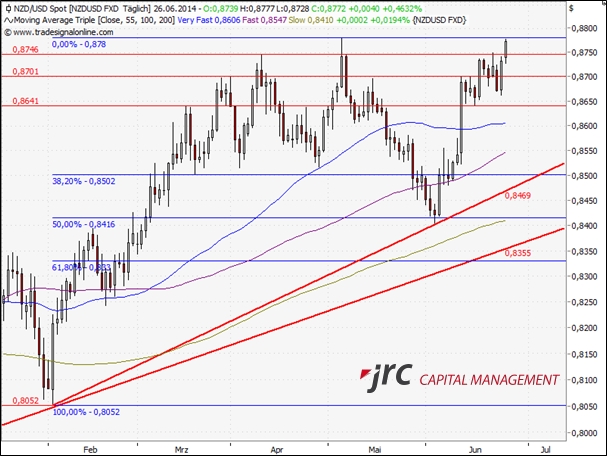Click the dollar sign above the price axis
Screen dimensions: 607x456
tap(571, 8)
